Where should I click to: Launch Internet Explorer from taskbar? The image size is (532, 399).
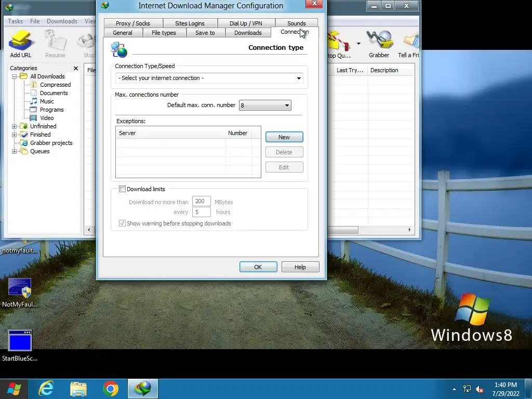click(x=46, y=389)
